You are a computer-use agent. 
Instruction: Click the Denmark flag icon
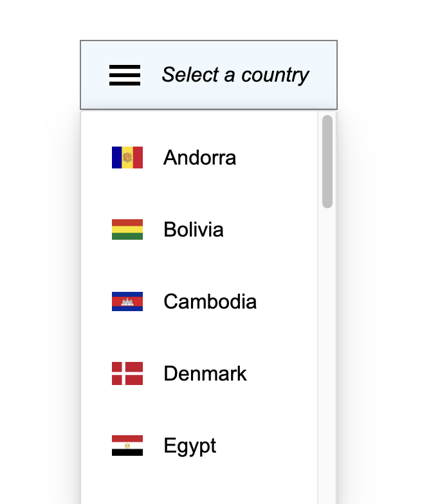(127, 373)
